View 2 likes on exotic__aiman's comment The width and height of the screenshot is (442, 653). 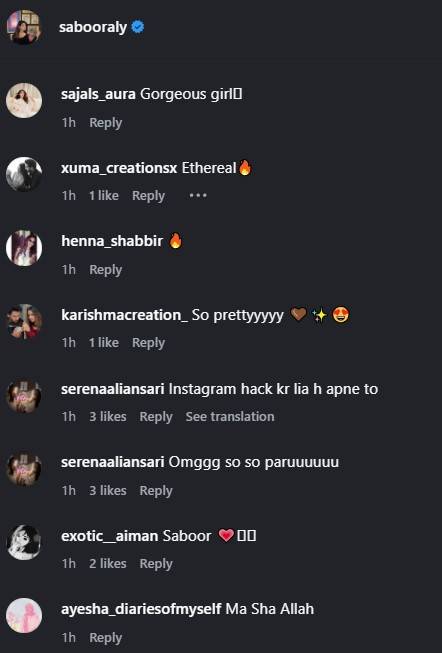coord(107,563)
